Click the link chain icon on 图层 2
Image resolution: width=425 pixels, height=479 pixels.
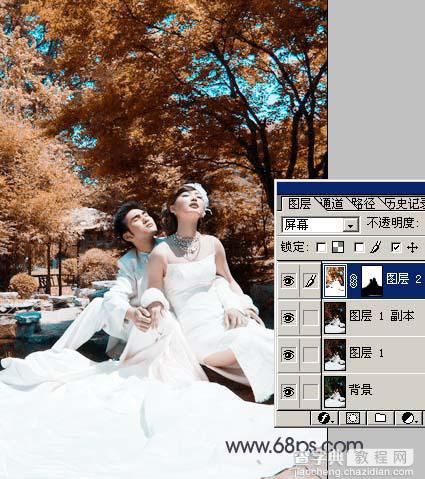[353, 281]
